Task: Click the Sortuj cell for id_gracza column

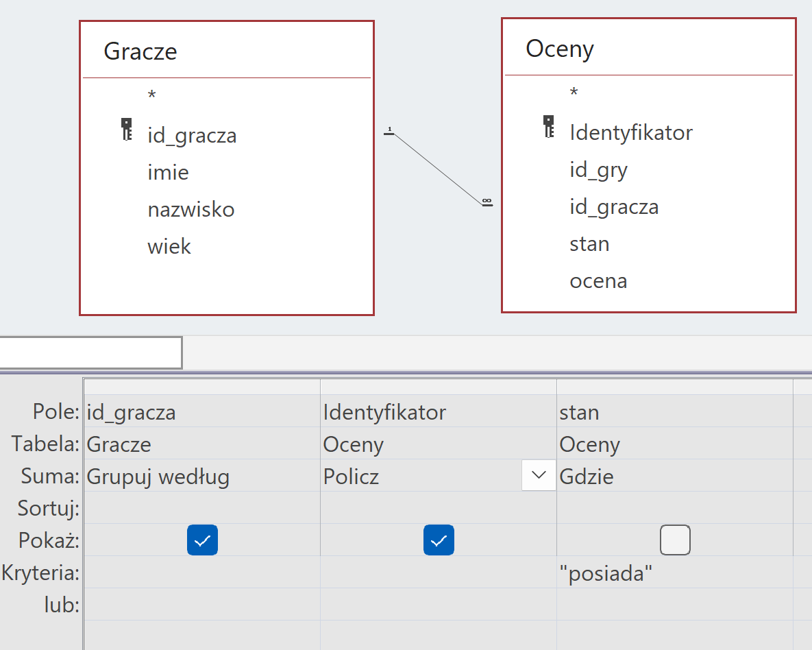Action: [202, 508]
